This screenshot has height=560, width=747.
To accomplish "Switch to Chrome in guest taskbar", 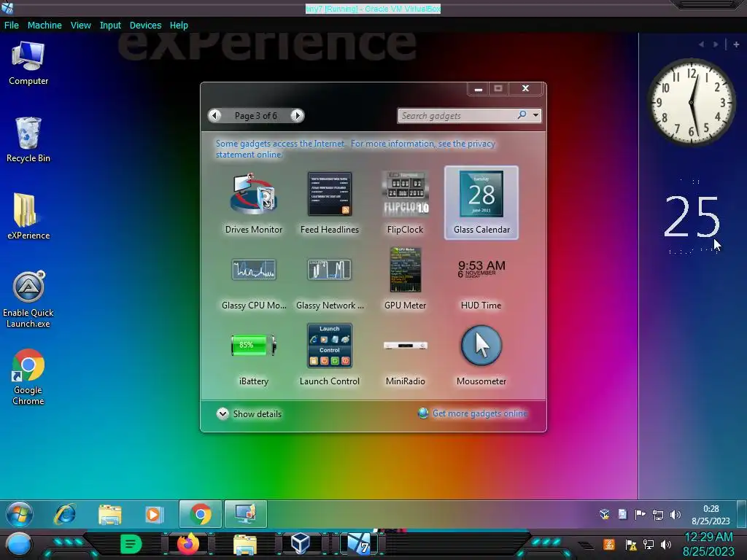I will (x=201, y=514).
